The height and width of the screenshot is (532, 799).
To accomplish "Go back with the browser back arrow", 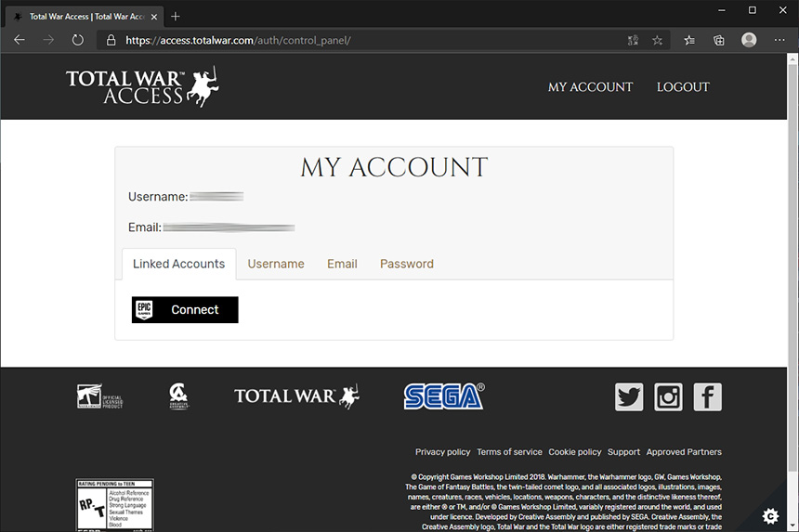I will 20,40.
